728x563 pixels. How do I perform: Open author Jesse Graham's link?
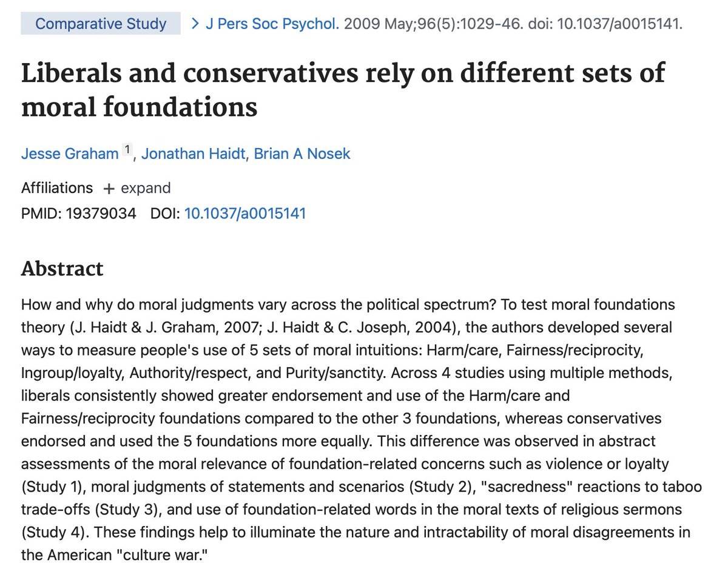(x=70, y=153)
